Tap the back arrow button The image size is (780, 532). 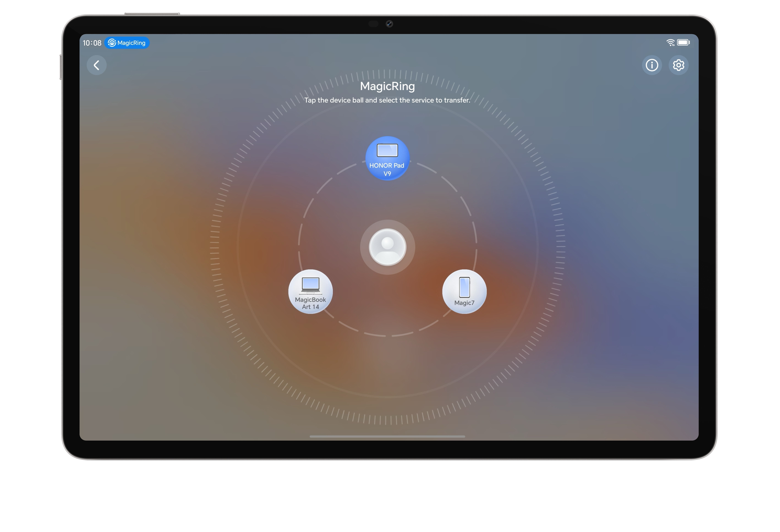[x=97, y=65]
